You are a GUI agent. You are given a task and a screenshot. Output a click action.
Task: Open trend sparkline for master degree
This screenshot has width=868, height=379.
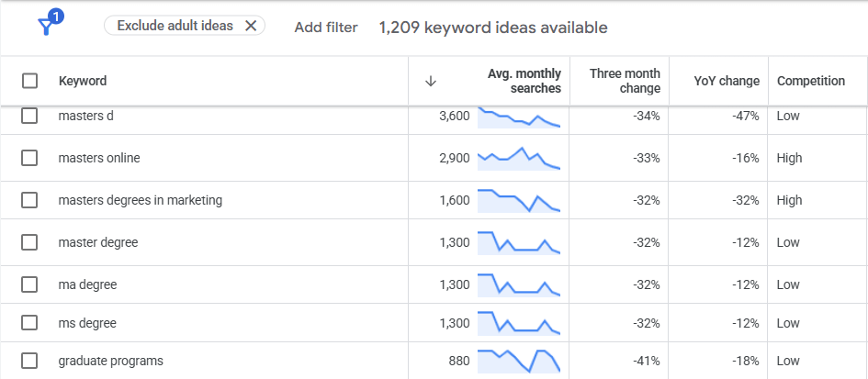[519, 242]
